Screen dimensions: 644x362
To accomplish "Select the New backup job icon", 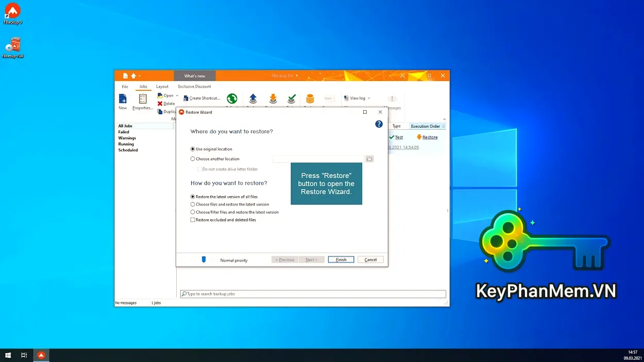I will (123, 99).
